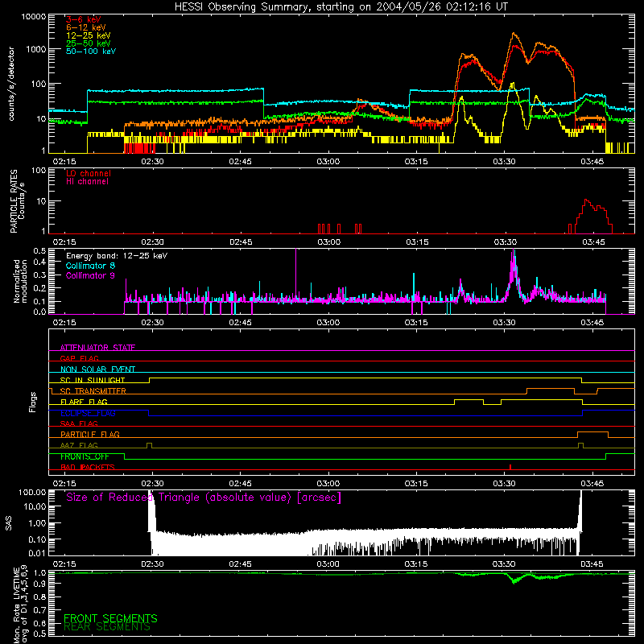Click '02:30' under the flags panel
Screen dimensions: 644x644
pyautogui.click(x=152, y=484)
